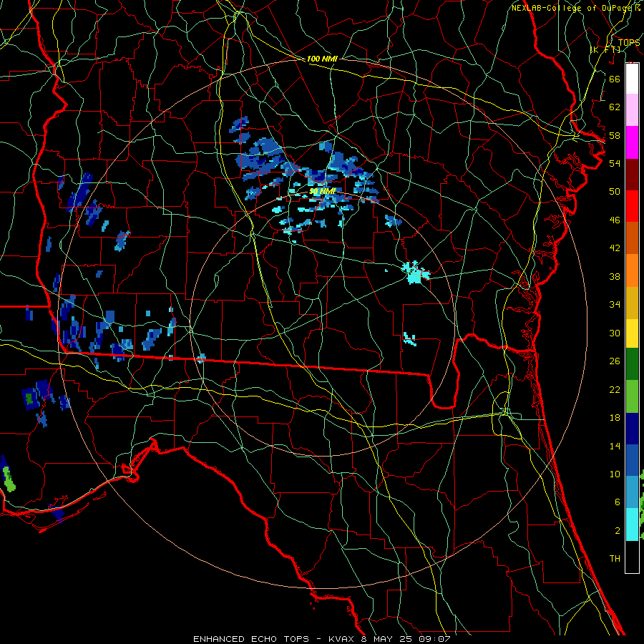Click the 66 legend value
The height and width of the screenshot is (644, 644).
click(x=615, y=79)
